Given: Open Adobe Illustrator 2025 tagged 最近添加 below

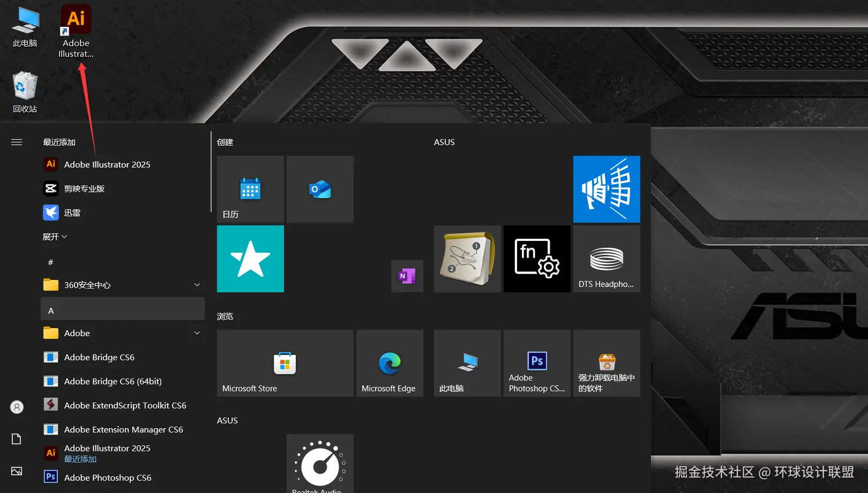Looking at the screenshot, I should (123, 453).
